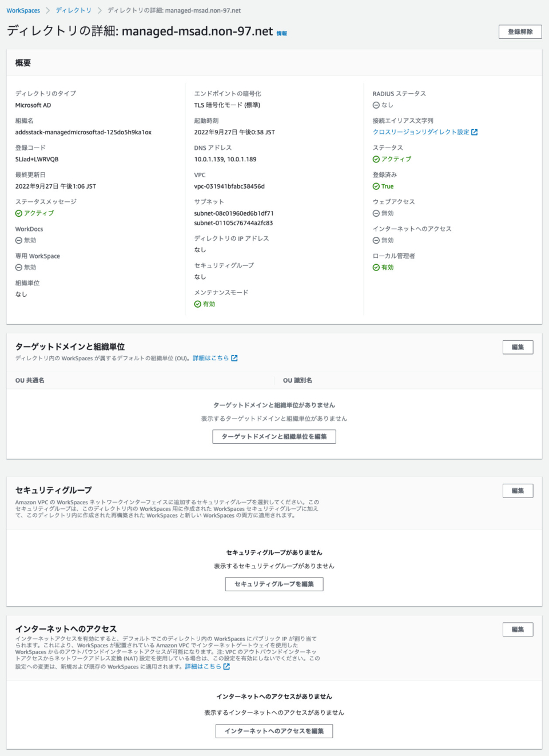Viewport: 549px width, 756px height.
Task: Click セキュリティグループを編集 button
Action: click(274, 584)
